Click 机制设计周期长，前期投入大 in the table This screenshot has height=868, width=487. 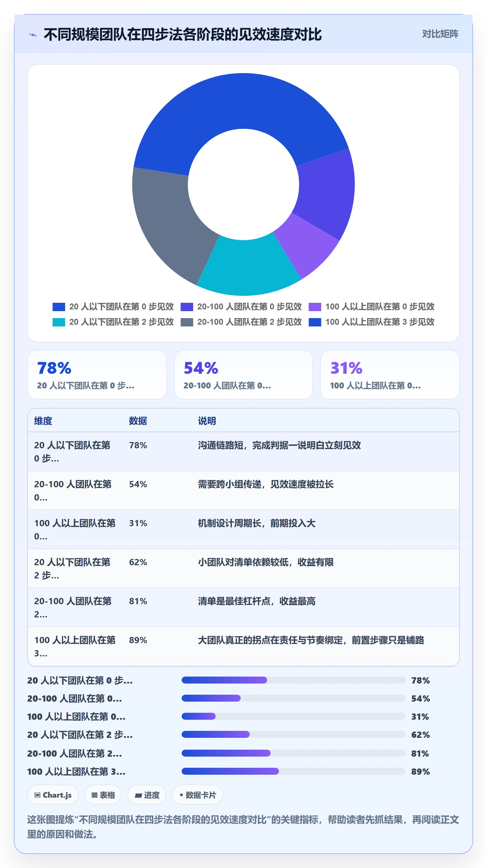coord(257,523)
